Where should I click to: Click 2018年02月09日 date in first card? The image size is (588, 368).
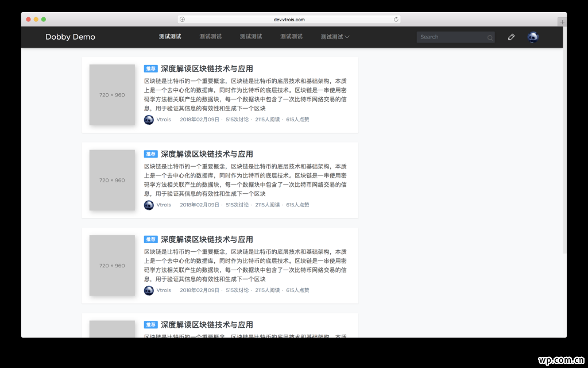coord(199,120)
